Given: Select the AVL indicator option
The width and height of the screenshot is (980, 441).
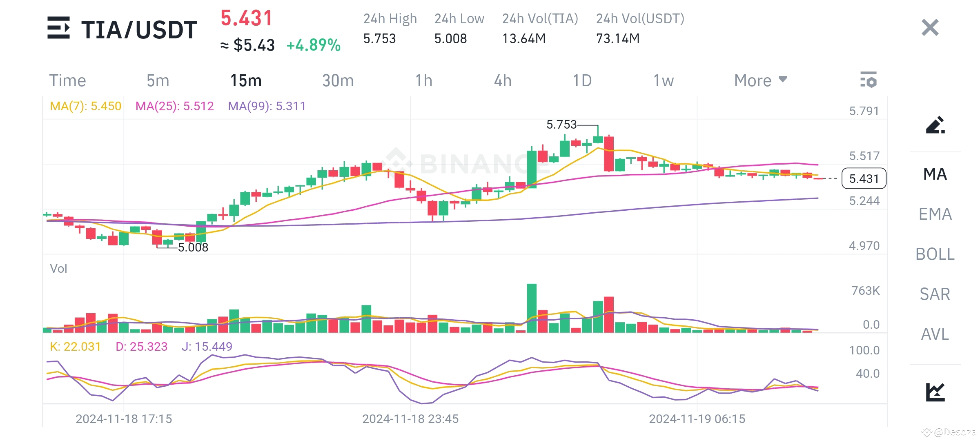Looking at the screenshot, I should (935, 334).
